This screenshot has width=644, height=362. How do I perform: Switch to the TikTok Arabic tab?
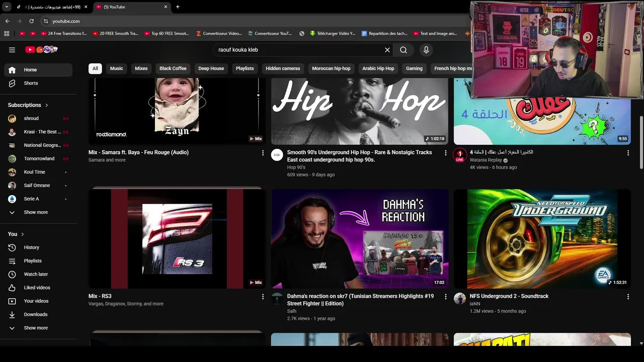coord(51,7)
